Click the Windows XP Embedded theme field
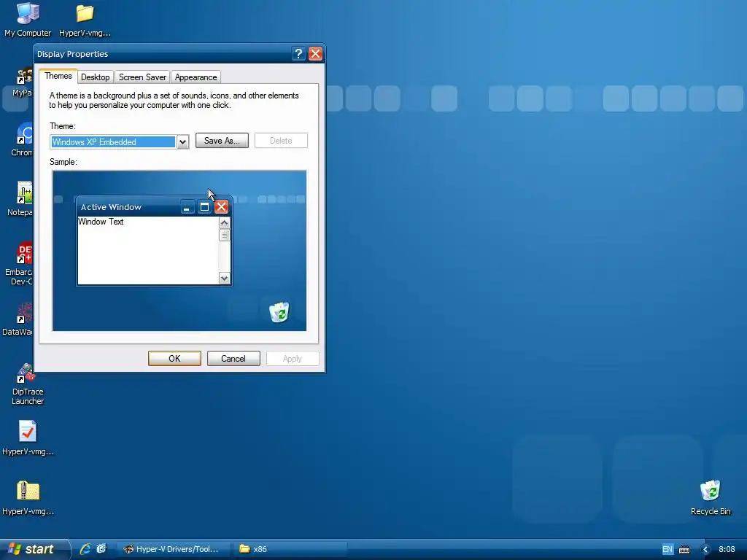 [113, 142]
